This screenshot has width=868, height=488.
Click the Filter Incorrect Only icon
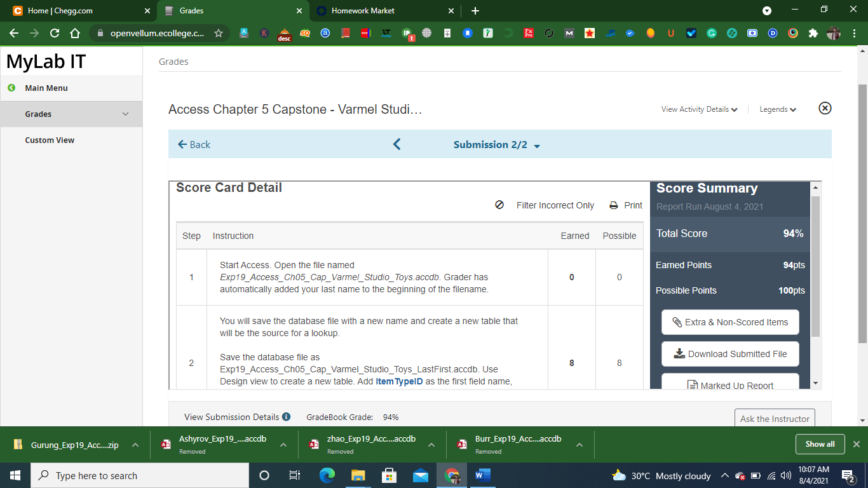point(499,205)
